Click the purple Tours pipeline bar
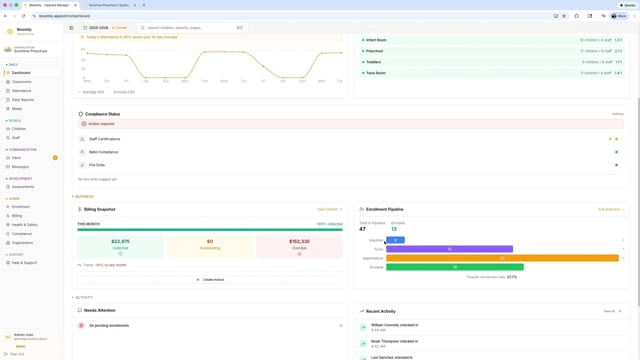Screen dimensions: 640x360 click(x=449, y=249)
